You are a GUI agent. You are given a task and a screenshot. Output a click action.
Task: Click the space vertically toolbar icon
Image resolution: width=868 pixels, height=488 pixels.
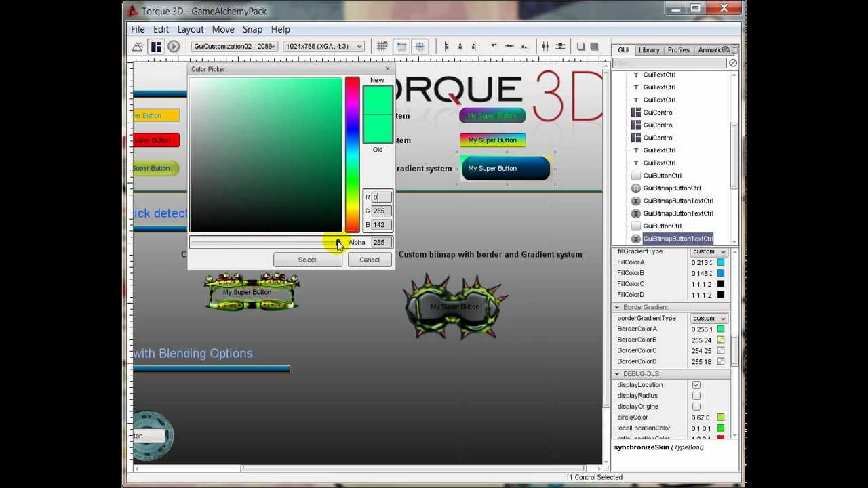560,46
